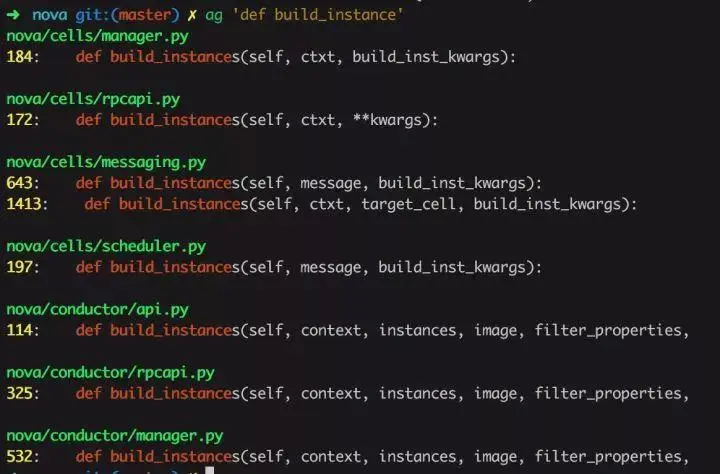Image resolution: width=720 pixels, height=474 pixels.
Task: Click nova/cells/manager.py file path
Action: [97, 36]
